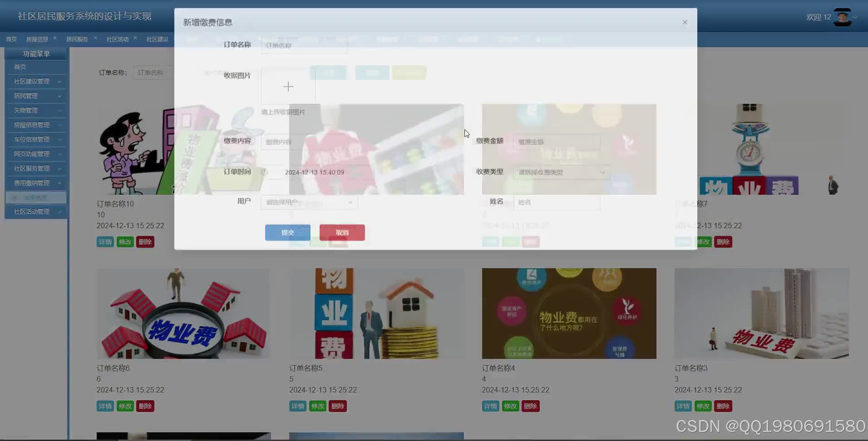Expand the 社区建议管理 sidebar section
Screen dimensions: 868x441
point(36,81)
